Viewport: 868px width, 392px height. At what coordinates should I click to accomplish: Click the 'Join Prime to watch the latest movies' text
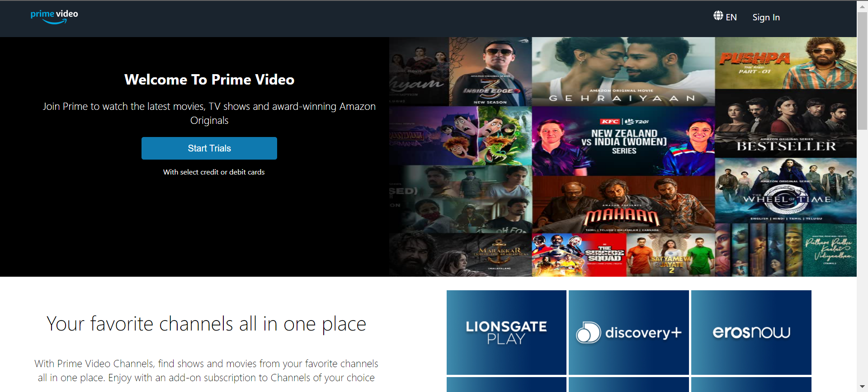pyautogui.click(x=209, y=113)
